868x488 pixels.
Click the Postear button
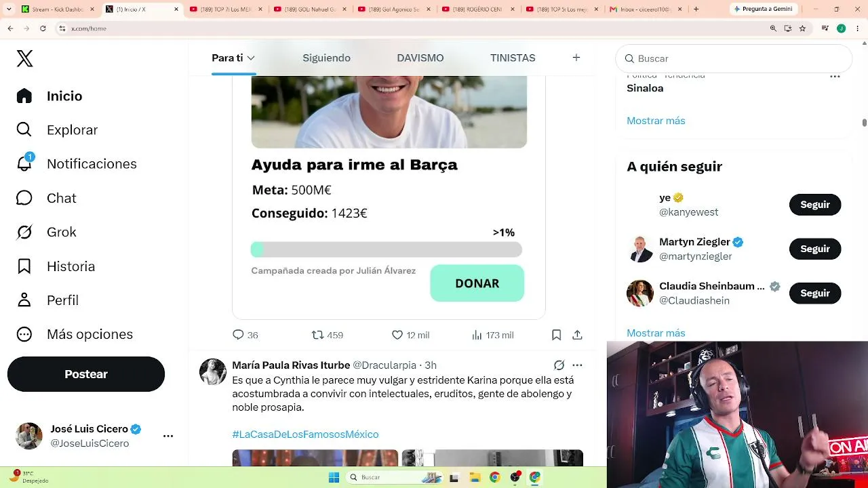click(x=86, y=374)
